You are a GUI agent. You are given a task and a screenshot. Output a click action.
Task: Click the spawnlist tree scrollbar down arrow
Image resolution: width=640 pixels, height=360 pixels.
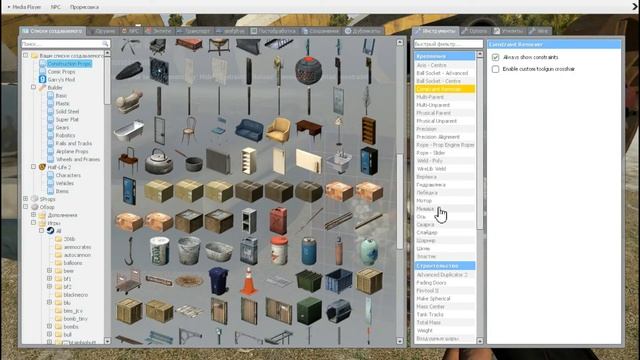(x=107, y=341)
